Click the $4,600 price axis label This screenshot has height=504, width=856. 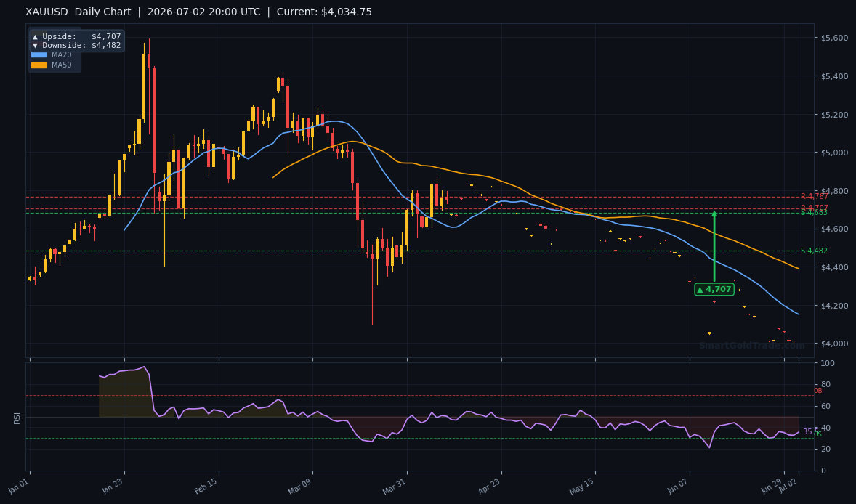click(835, 229)
